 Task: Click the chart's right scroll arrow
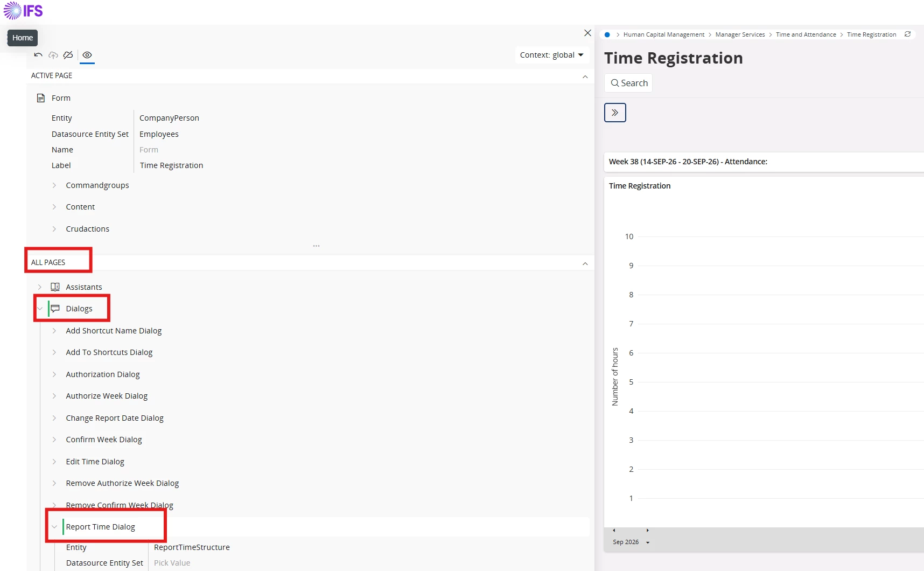[x=647, y=531]
